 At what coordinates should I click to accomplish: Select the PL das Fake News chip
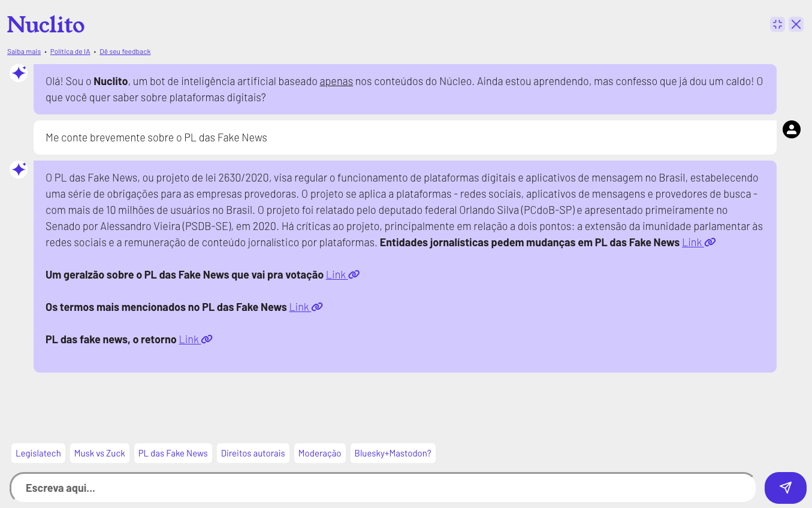(173, 453)
